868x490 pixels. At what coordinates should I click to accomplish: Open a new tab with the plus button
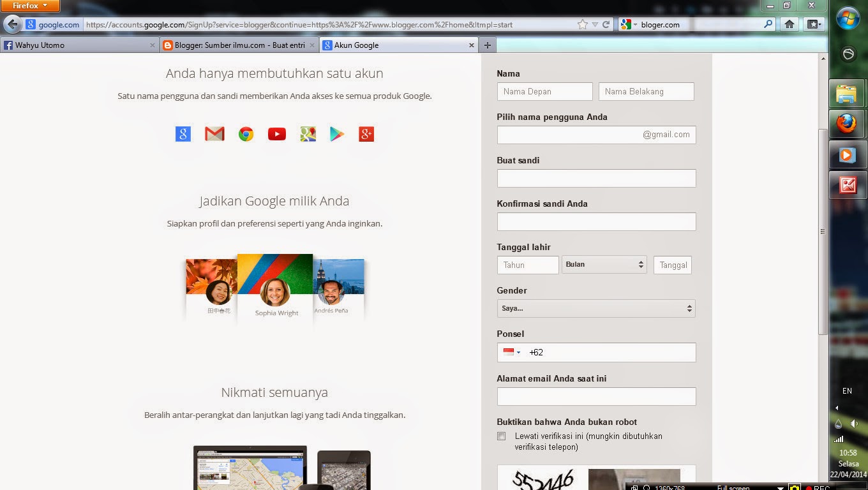(487, 45)
